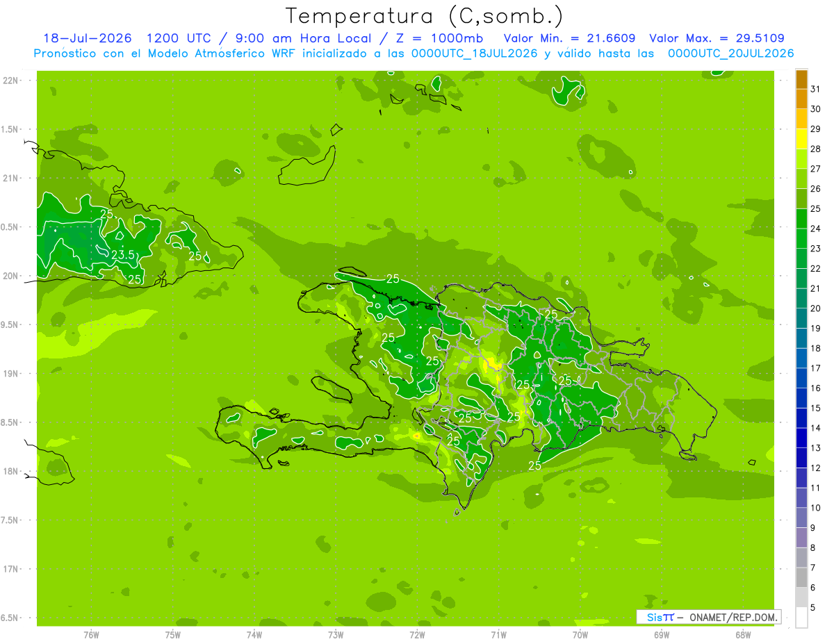Click the SisTT ONAMET/REP.DOM. logo box
834x644 pixels.
pyautogui.click(x=708, y=617)
